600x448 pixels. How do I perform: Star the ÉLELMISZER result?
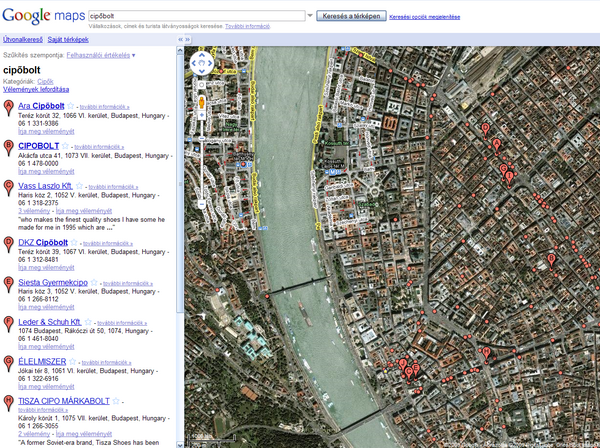pyautogui.click(x=72, y=362)
